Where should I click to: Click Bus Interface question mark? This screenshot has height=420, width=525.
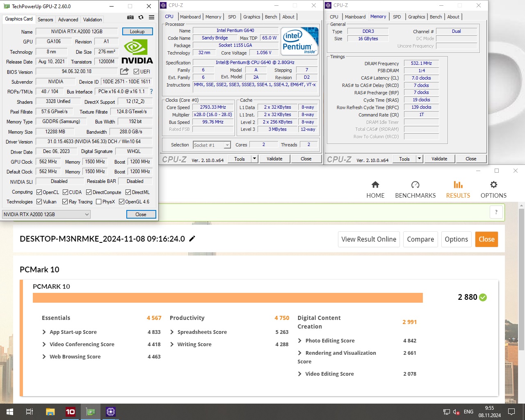[x=151, y=91]
